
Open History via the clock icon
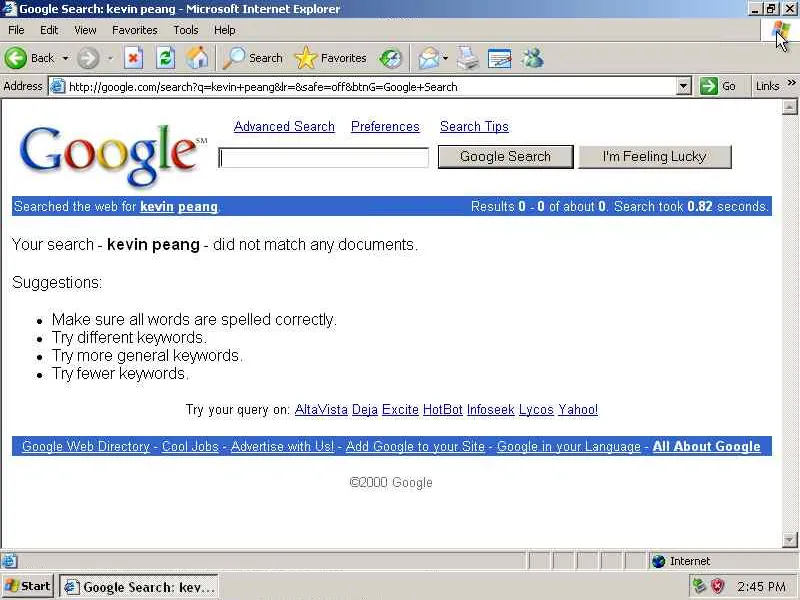pos(390,58)
